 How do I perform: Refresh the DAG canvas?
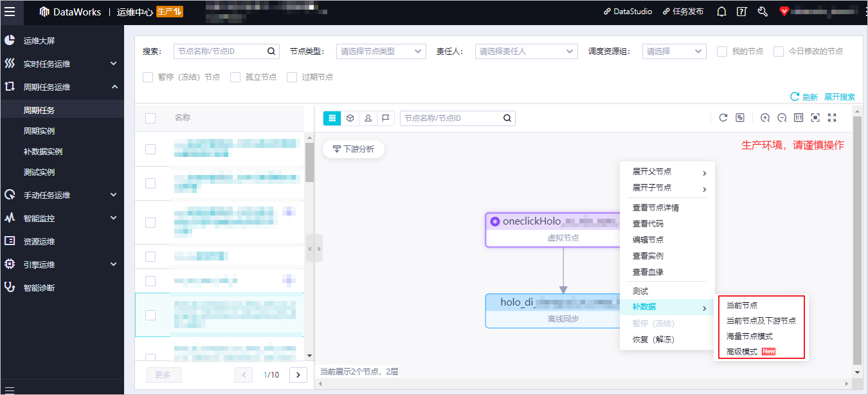tap(723, 118)
